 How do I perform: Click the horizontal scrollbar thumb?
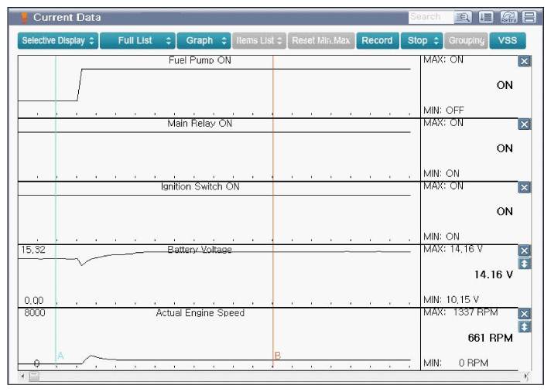point(34,377)
